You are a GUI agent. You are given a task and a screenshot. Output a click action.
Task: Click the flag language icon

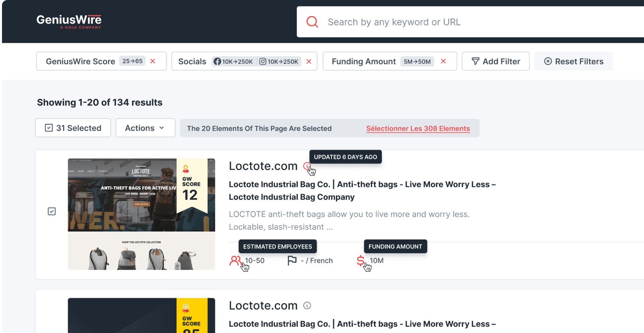[292, 261]
